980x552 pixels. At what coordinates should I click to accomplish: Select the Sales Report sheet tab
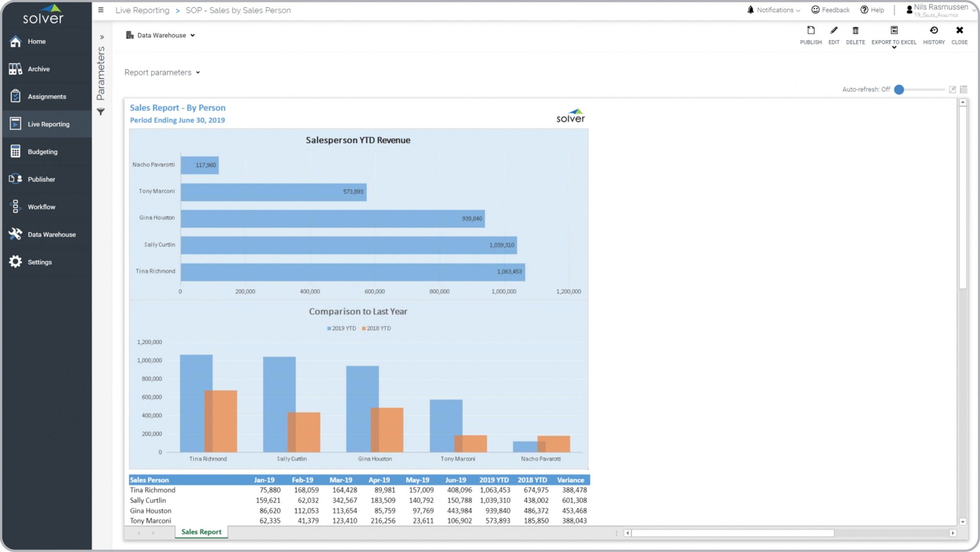201,532
